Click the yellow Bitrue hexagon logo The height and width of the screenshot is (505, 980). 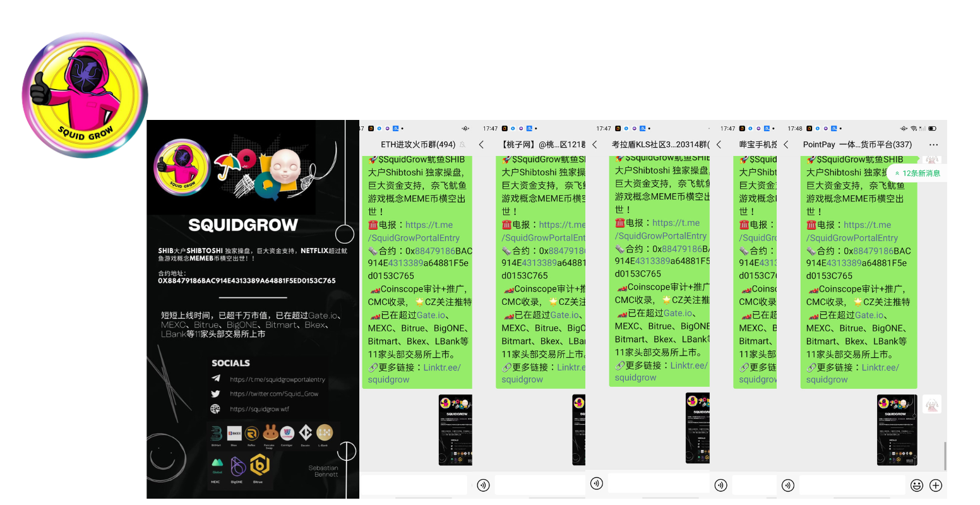260,466
